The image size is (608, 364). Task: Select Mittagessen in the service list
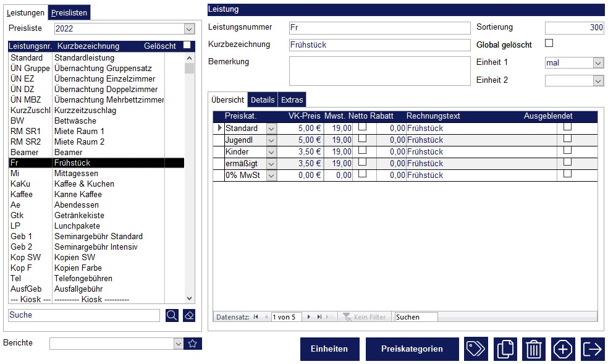click(76, 174)
